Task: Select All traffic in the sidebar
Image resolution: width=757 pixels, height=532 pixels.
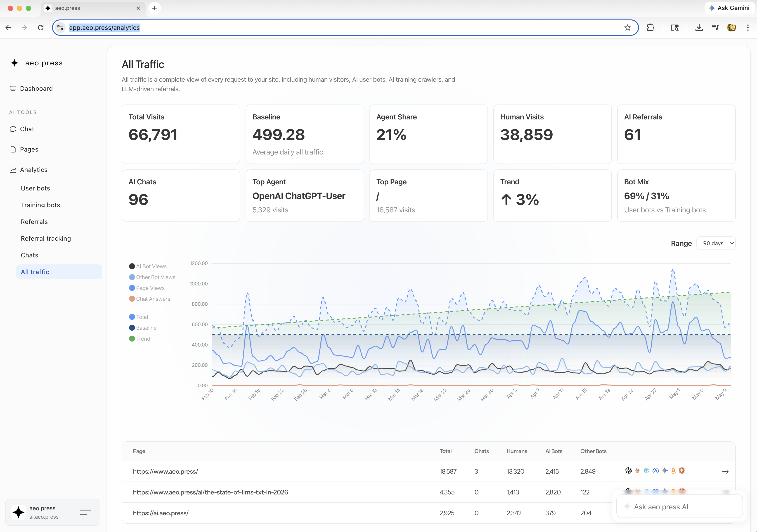Action: tap(59, 272)
